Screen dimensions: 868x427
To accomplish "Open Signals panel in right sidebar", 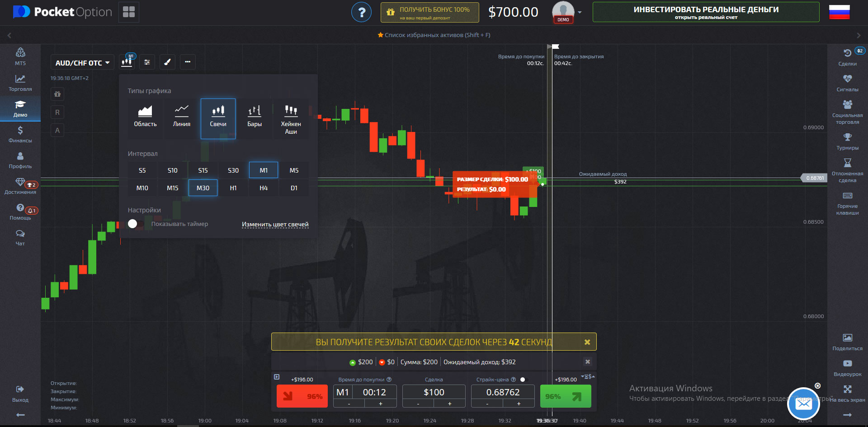I will click(x=847, y=83).
